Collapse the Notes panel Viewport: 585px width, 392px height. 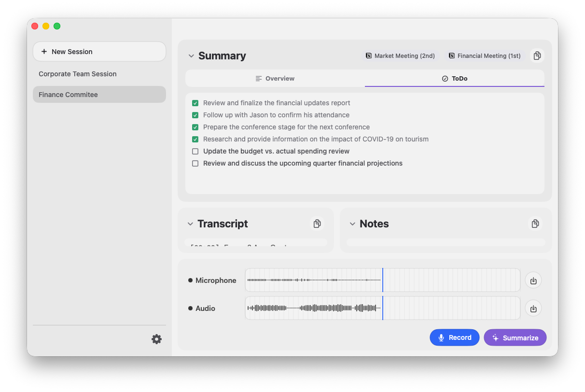[x=351, y=224]
